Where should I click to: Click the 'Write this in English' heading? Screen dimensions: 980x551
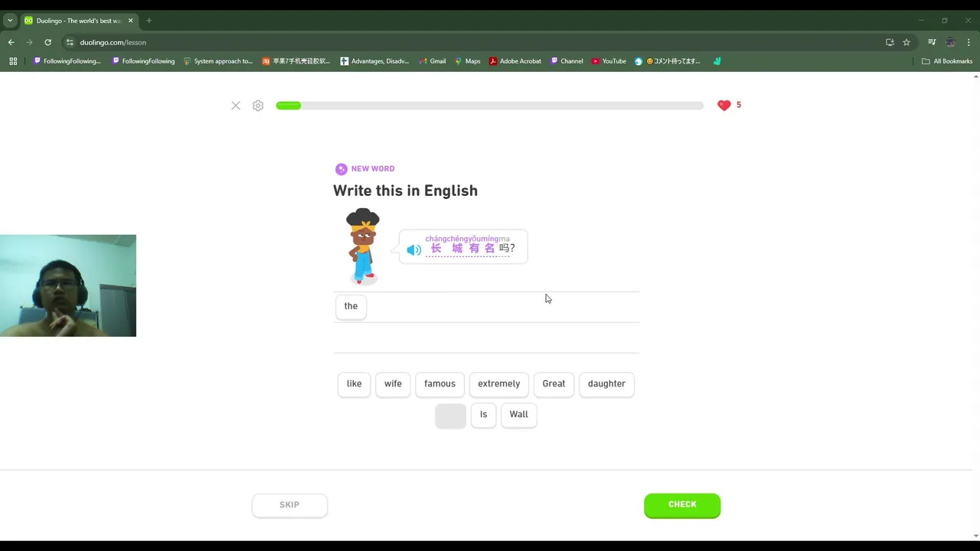(405, 191)
